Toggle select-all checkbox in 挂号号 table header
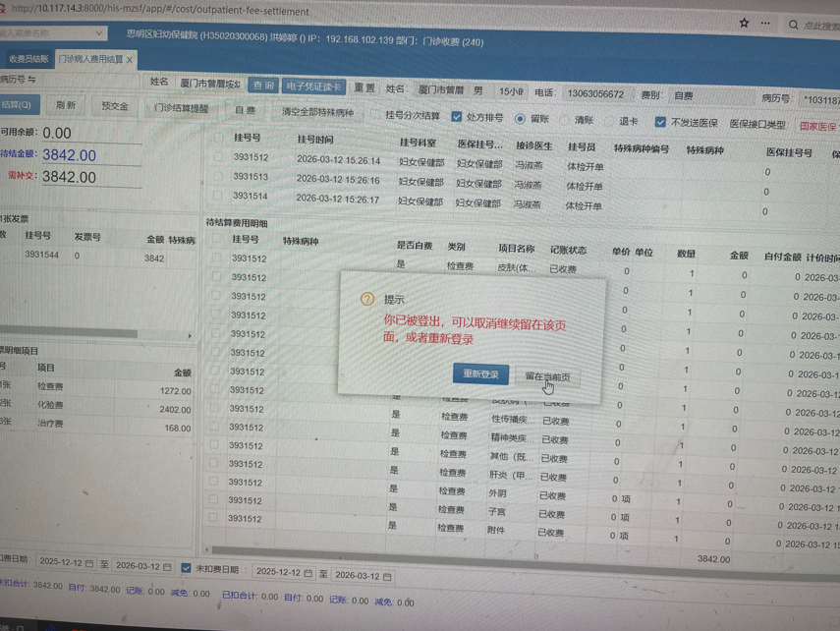Viewport: 840px width, 631px height. pyautogui.click(x=218, y=138)
